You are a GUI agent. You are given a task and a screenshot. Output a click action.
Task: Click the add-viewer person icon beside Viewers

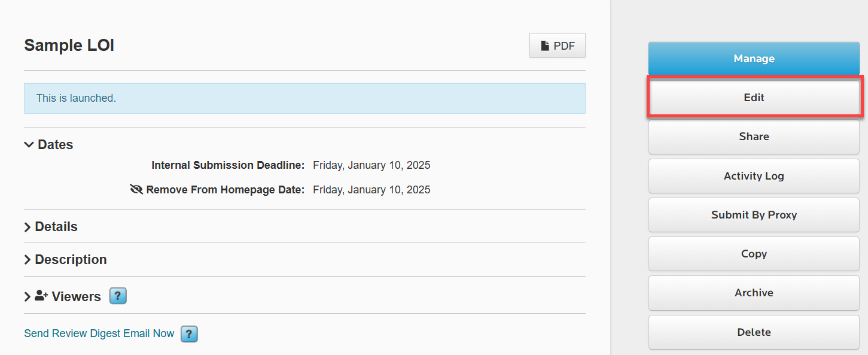click(39, 295)
